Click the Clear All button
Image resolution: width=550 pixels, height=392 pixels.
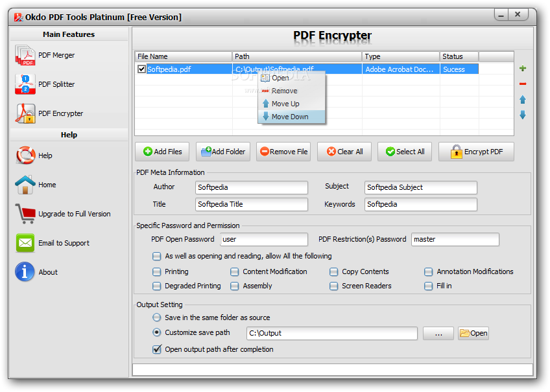click(344, 152)
